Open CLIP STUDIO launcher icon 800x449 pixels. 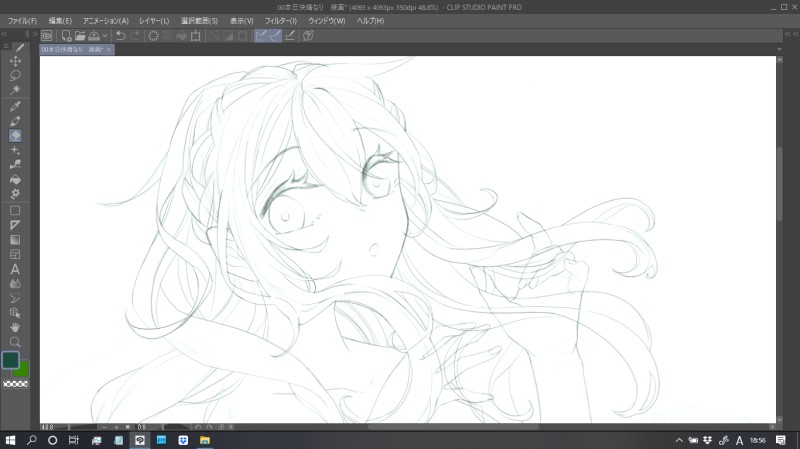(47, 36)
